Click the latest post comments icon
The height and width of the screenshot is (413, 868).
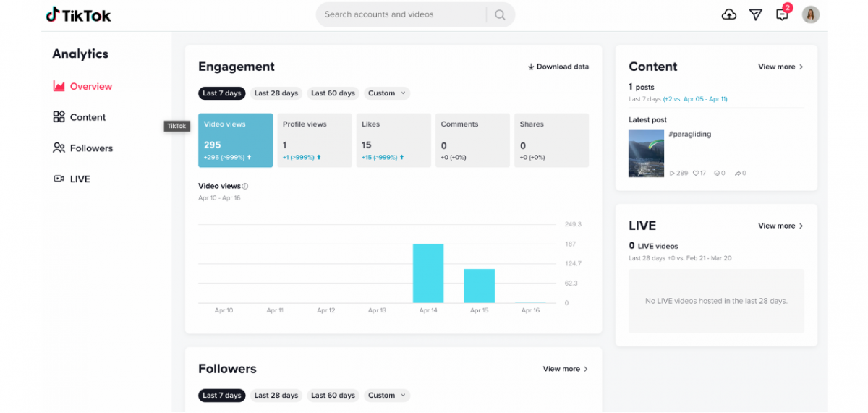(716, 174)
